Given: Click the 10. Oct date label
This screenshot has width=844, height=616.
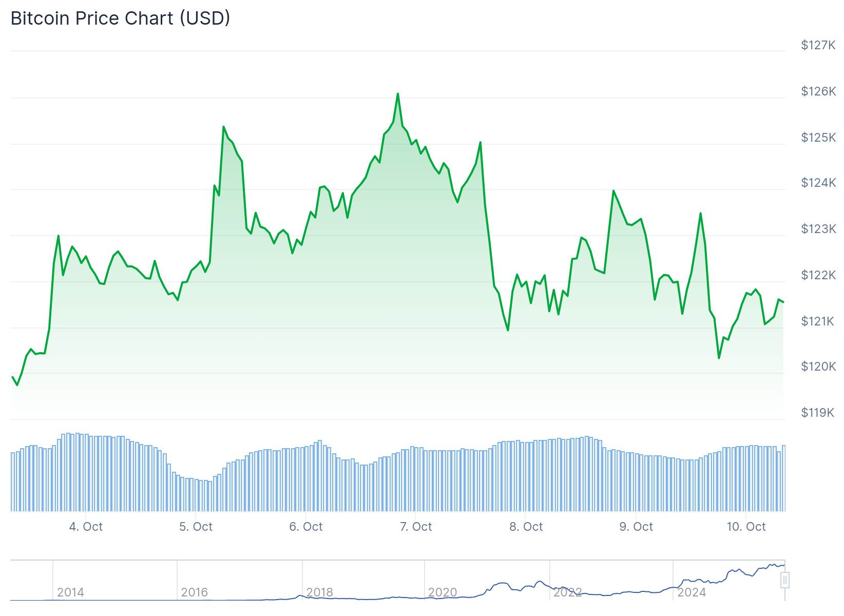Looking at the screenshot, I should click(746, 527).
